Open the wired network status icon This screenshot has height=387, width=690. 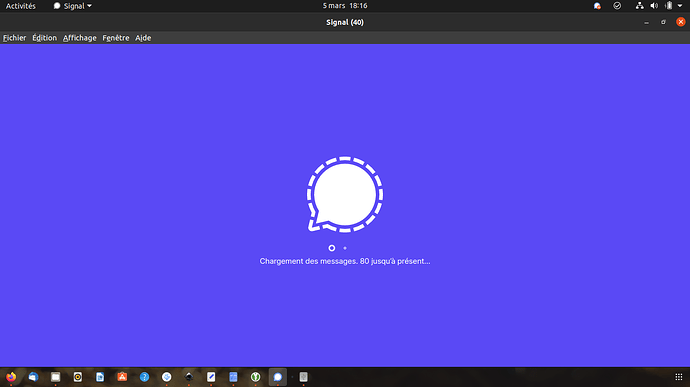639,6
